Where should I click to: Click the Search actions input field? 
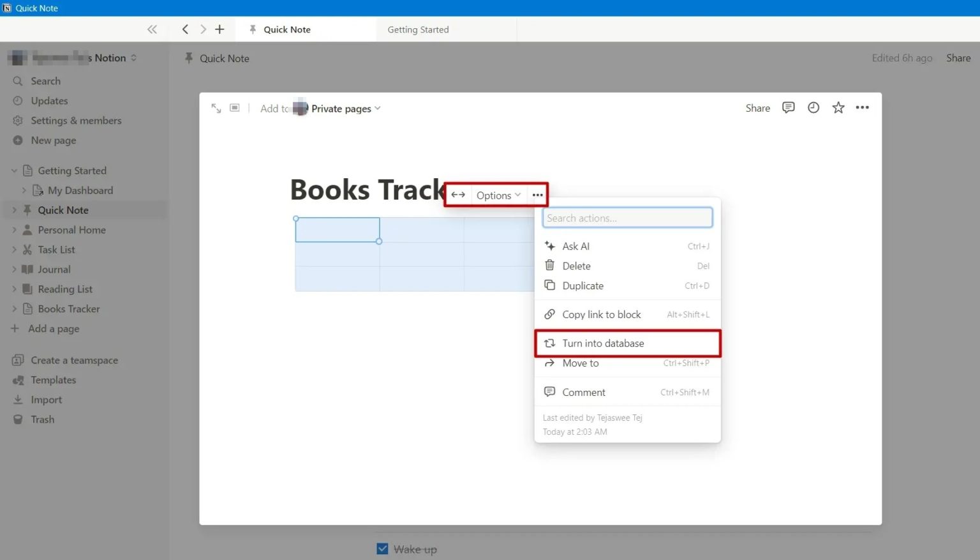(627, 217)
